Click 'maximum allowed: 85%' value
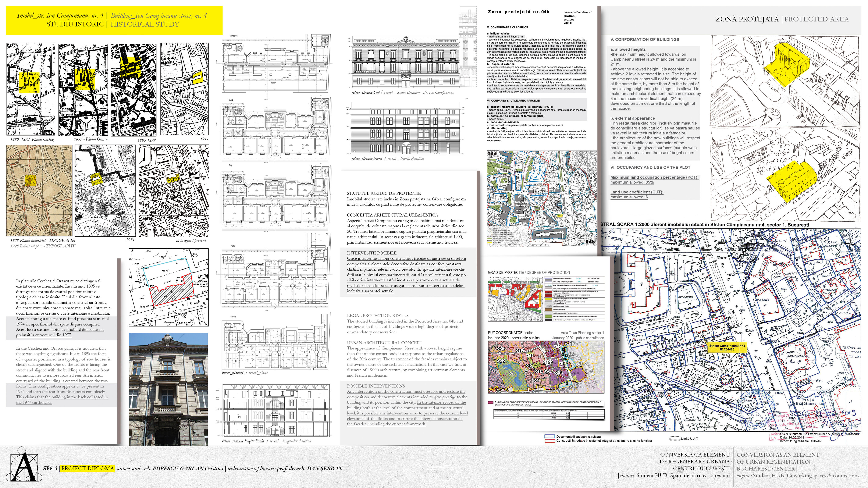 [632, 182]
